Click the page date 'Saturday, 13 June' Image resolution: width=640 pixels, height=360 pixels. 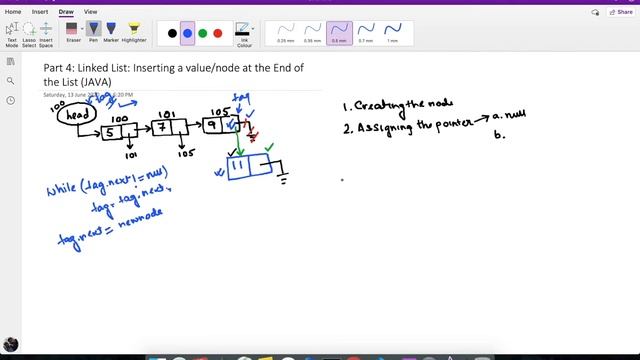tap(88, 95)
